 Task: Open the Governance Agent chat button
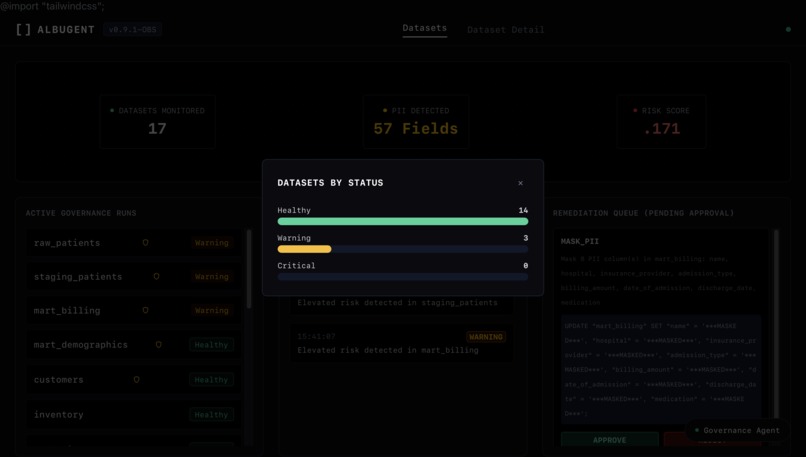737,430
